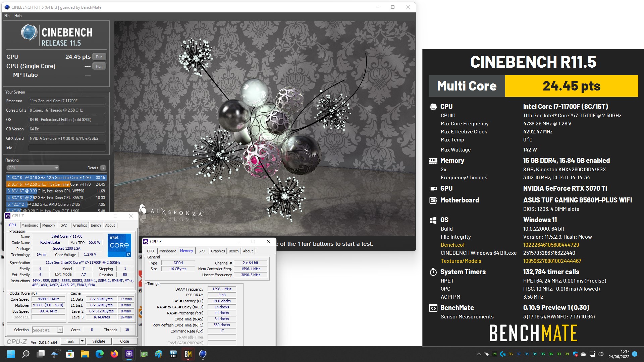The image size is (644, 362).
Task: Maximize the Cinebench window
Action: [x=392, y=7]
